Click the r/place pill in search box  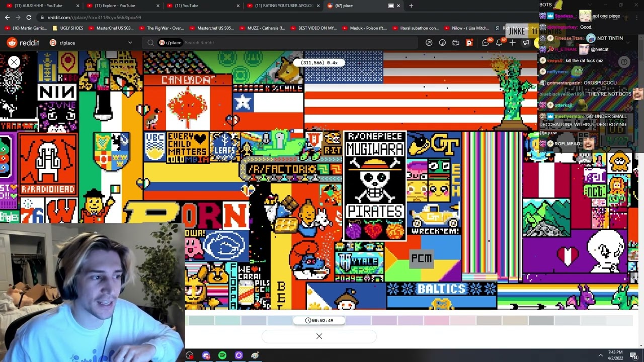pyautogui.click(x=170, y=43)
